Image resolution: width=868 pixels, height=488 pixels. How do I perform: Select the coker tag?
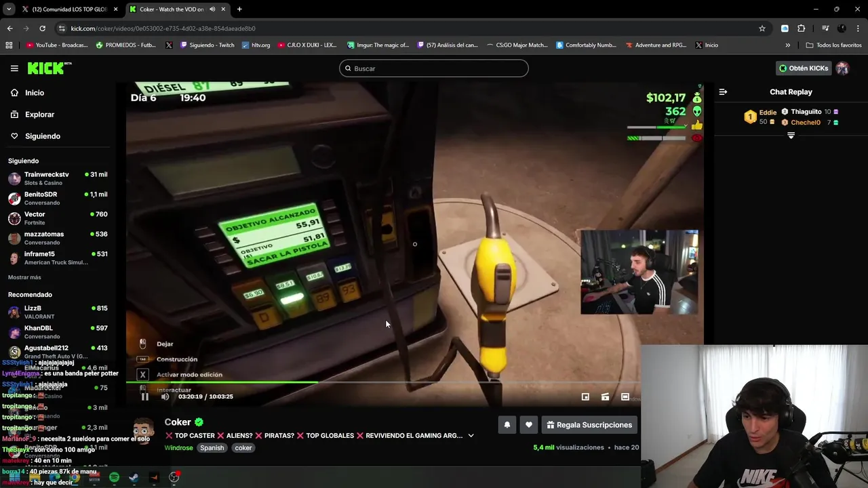pos(243,448)
